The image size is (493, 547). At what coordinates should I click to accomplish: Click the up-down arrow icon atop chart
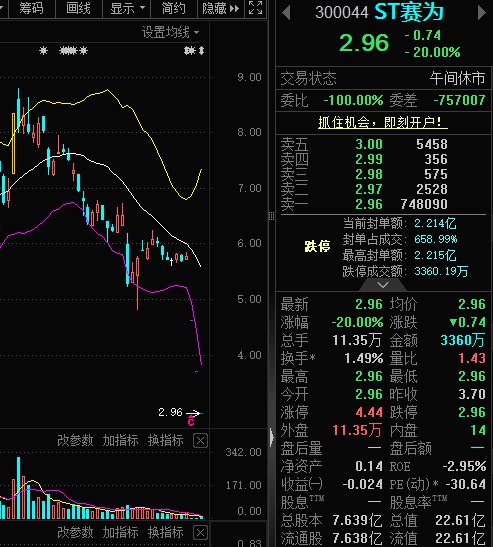pos(201,51)
